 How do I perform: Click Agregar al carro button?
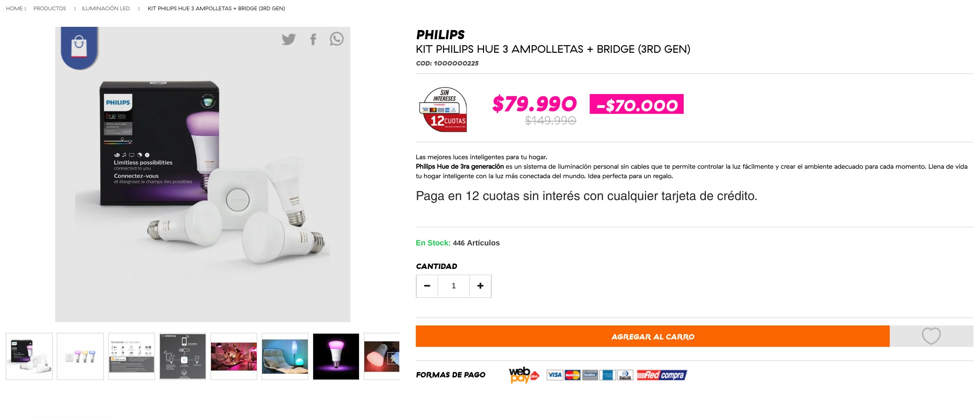pyautogui.click(x=653, y=336)
